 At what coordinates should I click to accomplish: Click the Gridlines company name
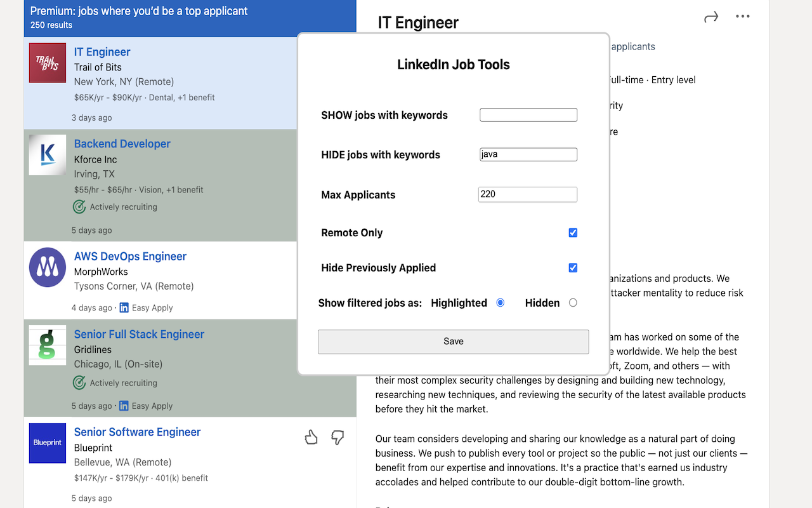(x=93, y=350)
